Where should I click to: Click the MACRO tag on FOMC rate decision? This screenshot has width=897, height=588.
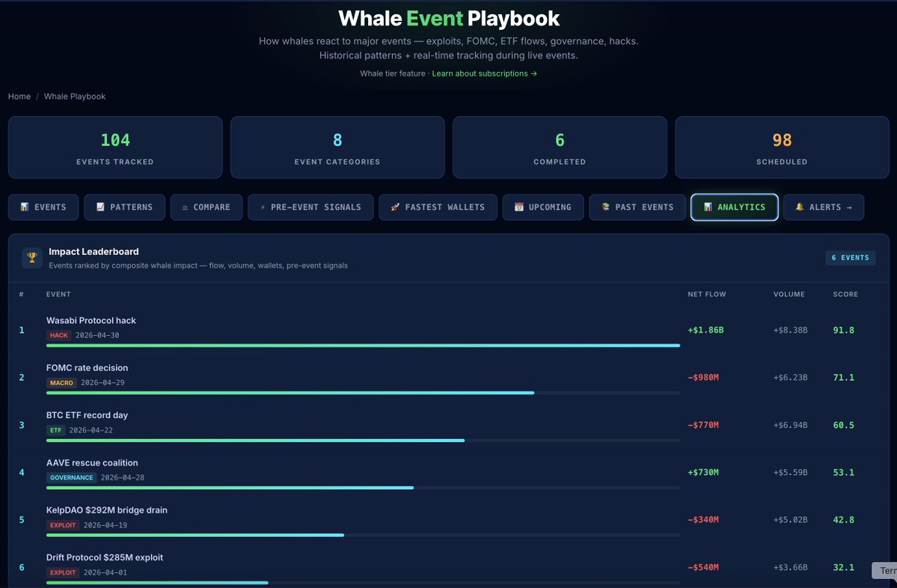pyautogui.click(x=61, y=383)
